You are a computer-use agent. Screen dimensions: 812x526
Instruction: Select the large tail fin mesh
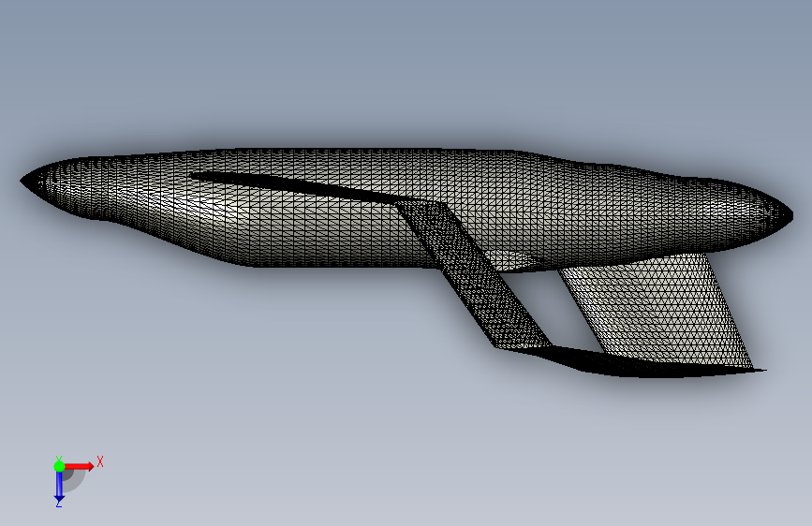pyautogui.click(x=657, y=311)
